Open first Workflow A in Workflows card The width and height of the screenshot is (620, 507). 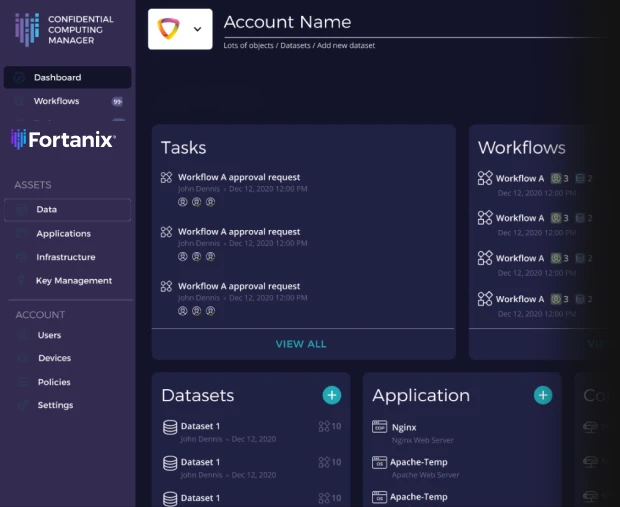(x=520, y=179)
